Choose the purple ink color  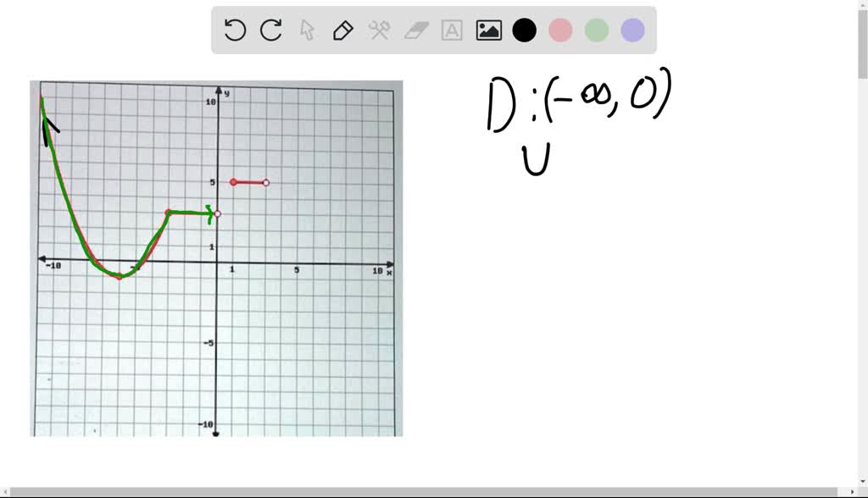tap(632, 30)
